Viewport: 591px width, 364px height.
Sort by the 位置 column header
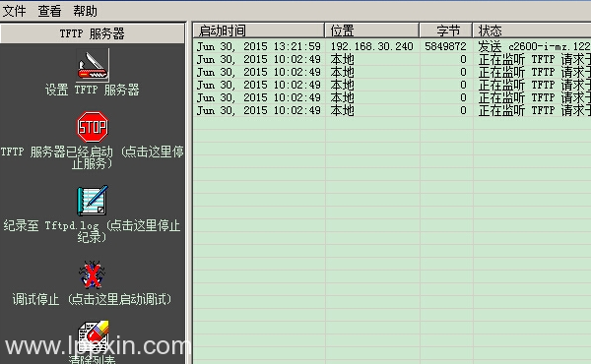coord(372,30)
